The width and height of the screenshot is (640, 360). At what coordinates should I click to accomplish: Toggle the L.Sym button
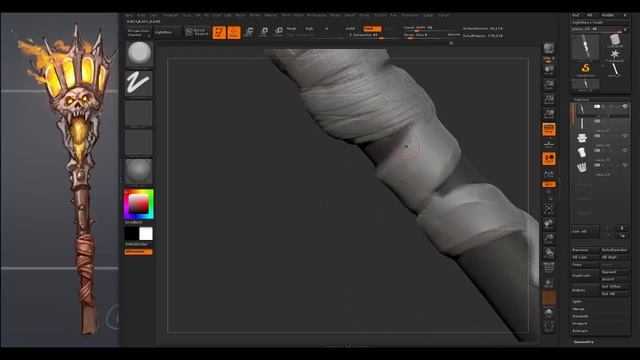point(549,173)
